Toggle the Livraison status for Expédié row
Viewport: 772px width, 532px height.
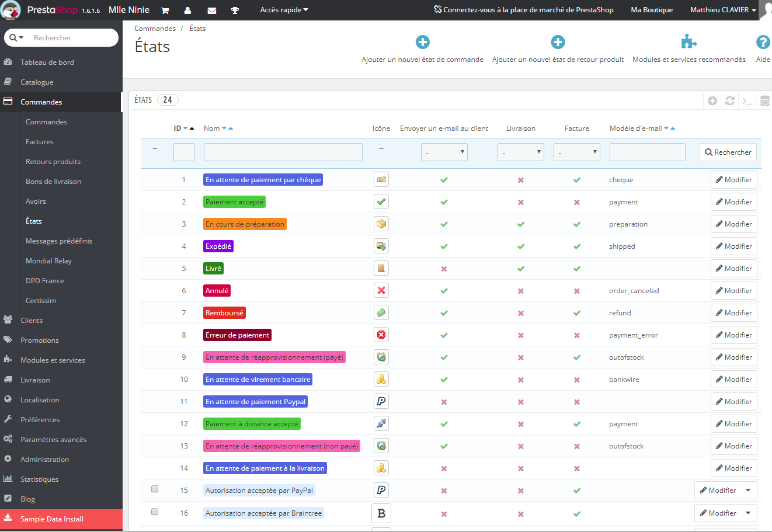[520, 246]
